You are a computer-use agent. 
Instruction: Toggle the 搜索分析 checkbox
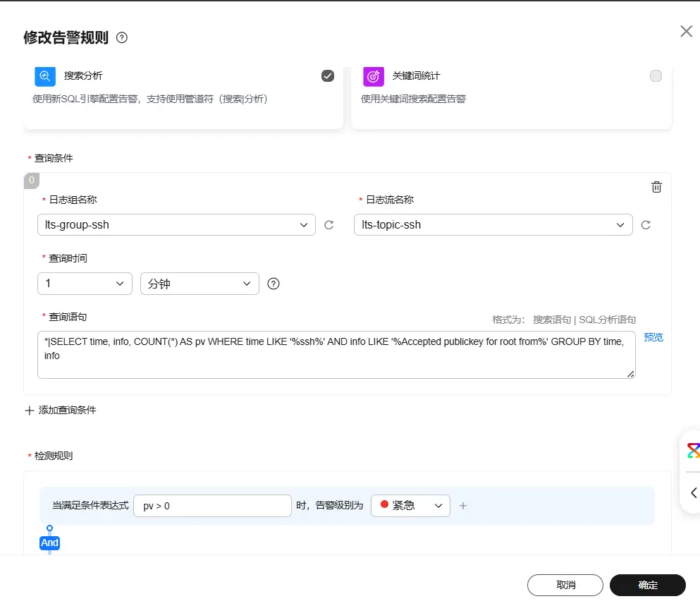click(x=327, y=76)
